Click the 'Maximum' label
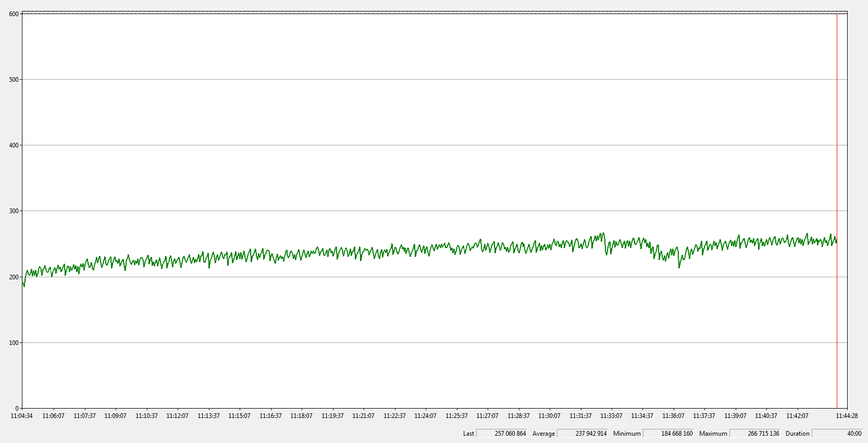This screenshot has width=868, height=443. [x=713, y=434]
